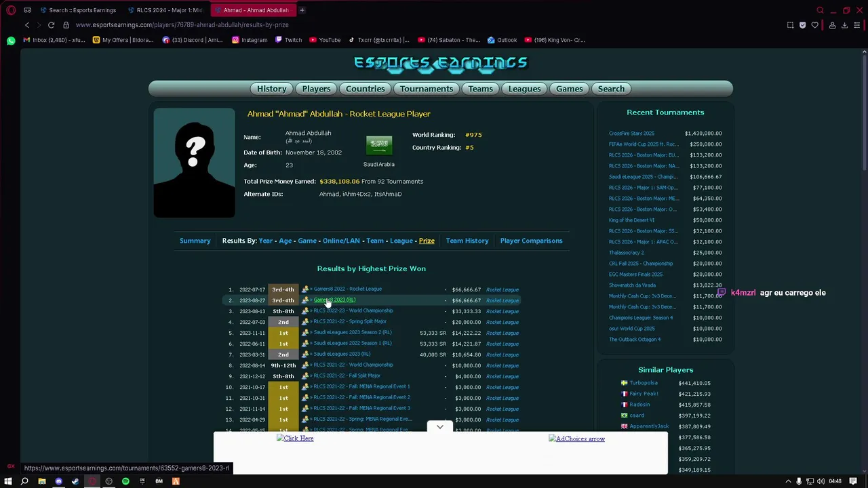Open RLCS 2022-23 - World Championship link

(x=353, y=310)
